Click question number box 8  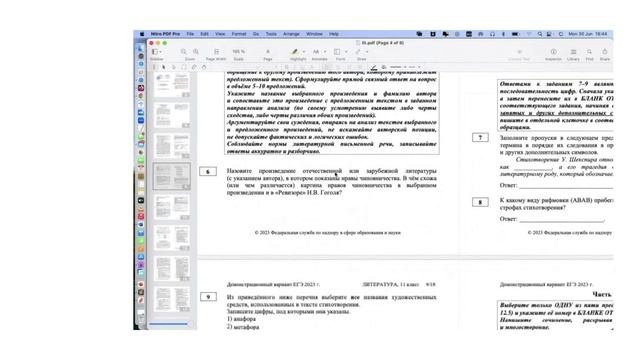point(480,202)
